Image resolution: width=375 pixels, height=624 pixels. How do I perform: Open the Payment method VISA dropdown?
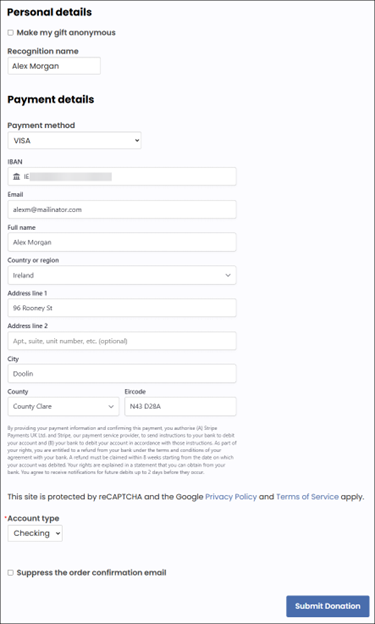tap(74, 140)
